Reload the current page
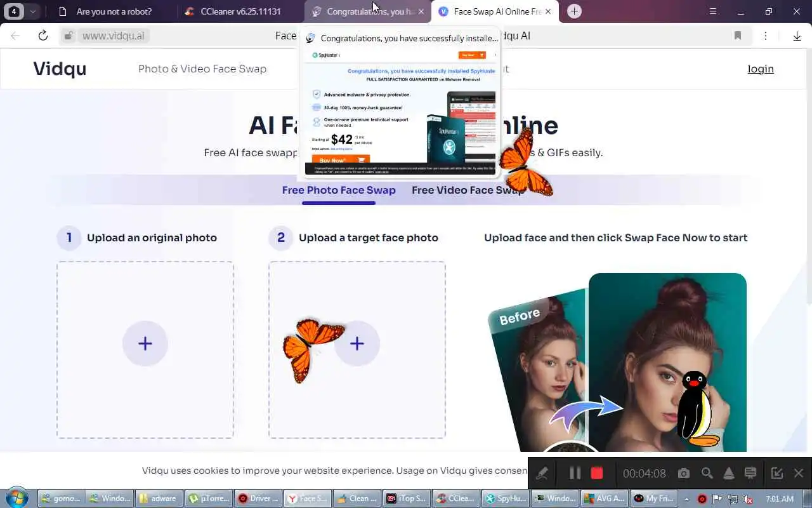The width and height of the screenshot is (812, 508). pyautogui.click(x=43, y=36)
